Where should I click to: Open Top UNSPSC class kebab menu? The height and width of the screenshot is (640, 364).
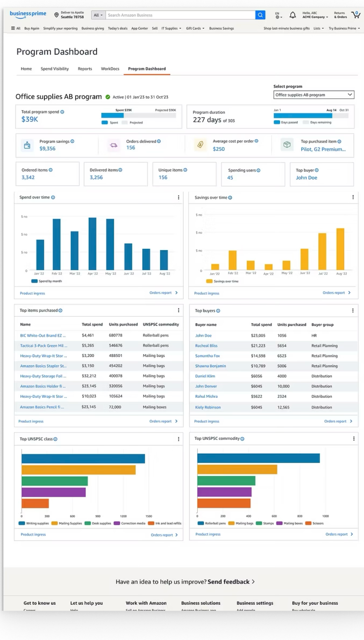point(178,439)
